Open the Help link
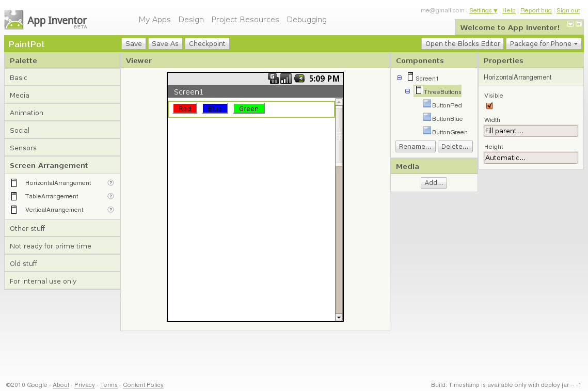Viewport: 588px width, 391px height. click(x=508, y=10)
